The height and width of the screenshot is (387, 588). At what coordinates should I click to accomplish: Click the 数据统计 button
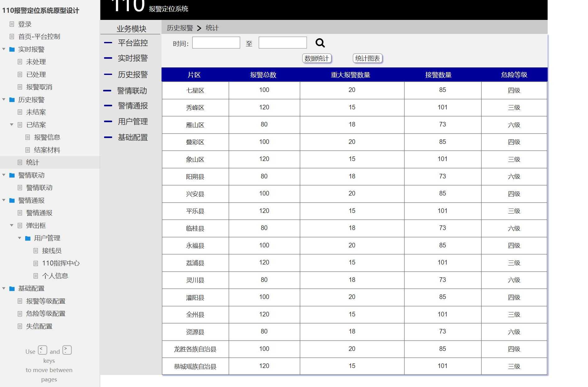click(x=317, y=58)
